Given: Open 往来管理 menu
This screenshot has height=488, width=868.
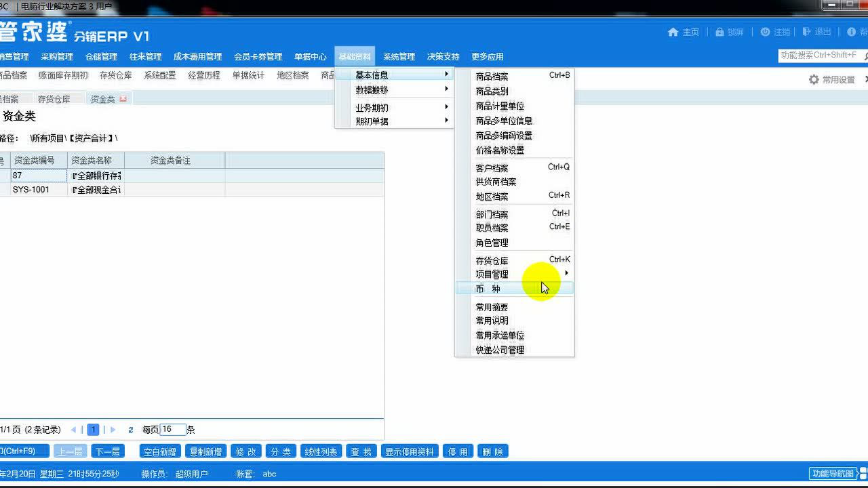Looking at the screenshot, I should click(x=145, y=57).
